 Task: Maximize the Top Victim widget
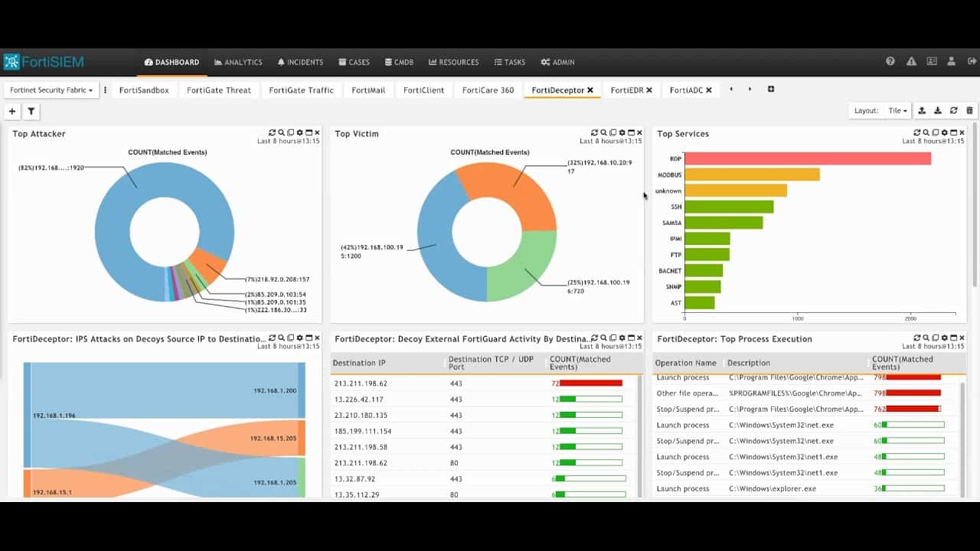click(631, 133)
